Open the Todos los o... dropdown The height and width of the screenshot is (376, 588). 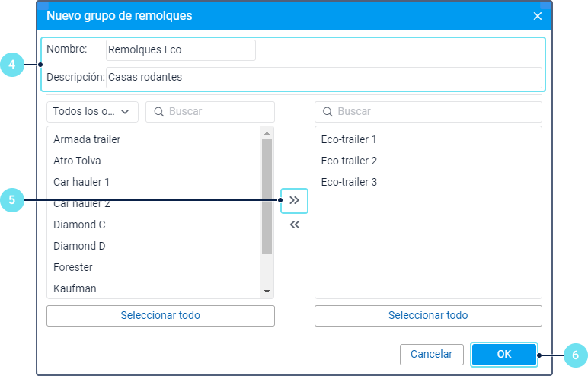tap(92, 112)
